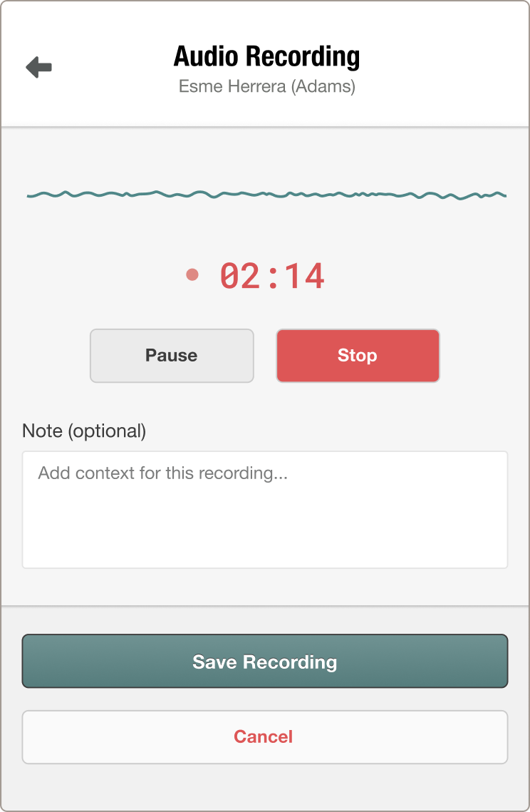530x812 pixels.
Task: Click the minutes digits '02' of timer
Action: (x=239, y=275)
